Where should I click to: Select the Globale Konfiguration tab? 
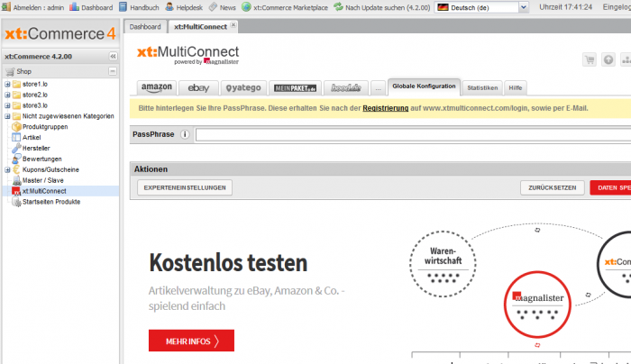click(x=424, y=86)
